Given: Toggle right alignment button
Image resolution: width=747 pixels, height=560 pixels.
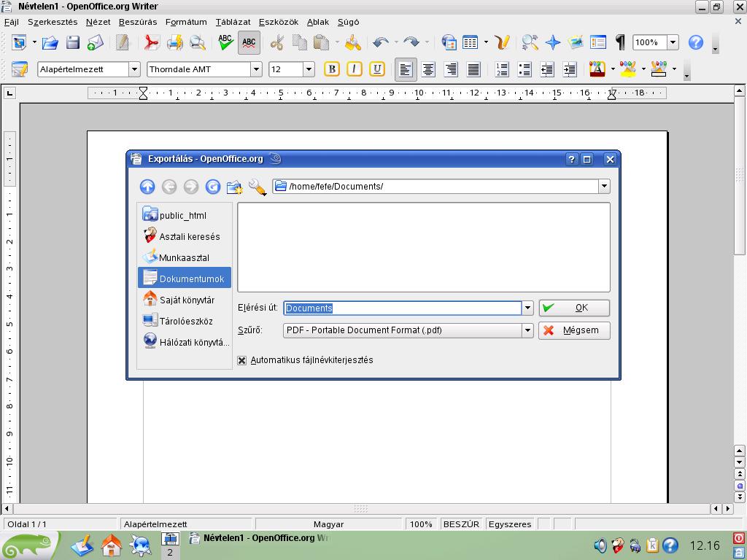Looking at the screenshot, I should point(451,69).
